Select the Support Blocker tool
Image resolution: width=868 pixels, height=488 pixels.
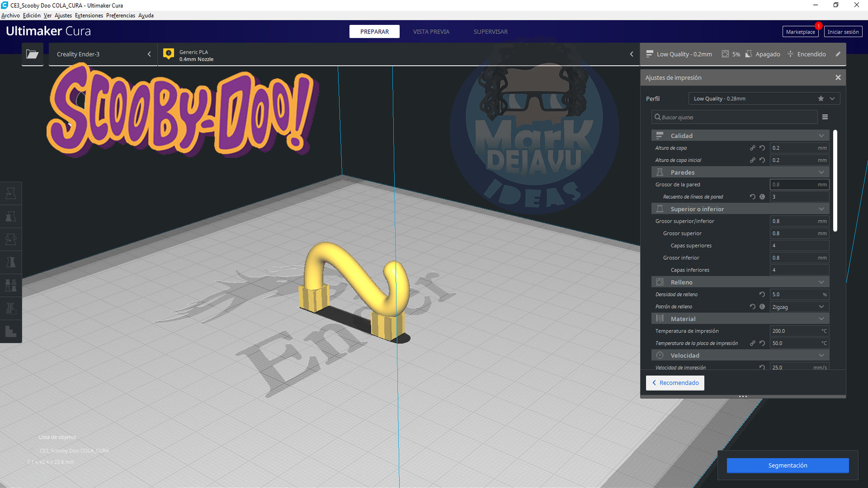point(11,309)
